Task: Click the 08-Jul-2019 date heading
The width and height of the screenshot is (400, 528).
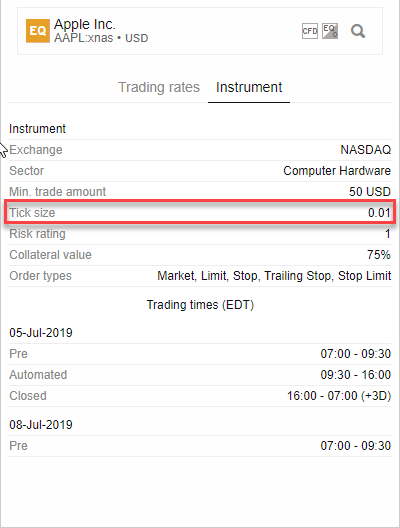Action: click(41, 425)
